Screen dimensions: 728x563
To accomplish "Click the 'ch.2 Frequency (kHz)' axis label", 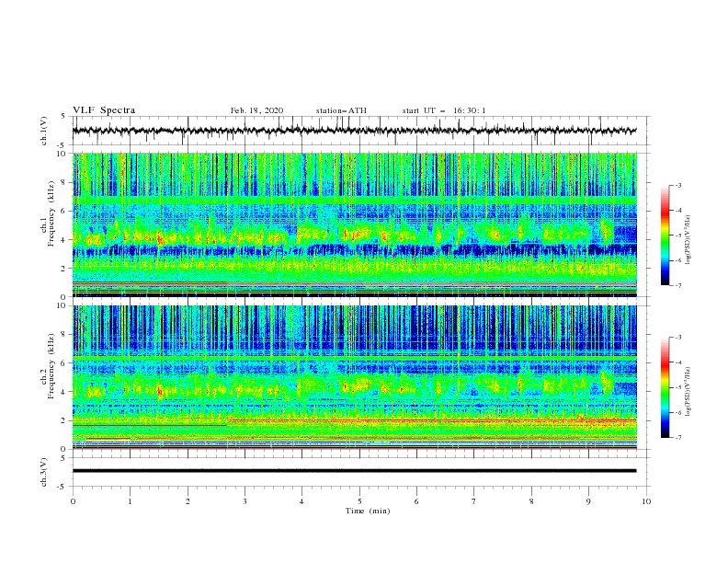I will 49,366.
